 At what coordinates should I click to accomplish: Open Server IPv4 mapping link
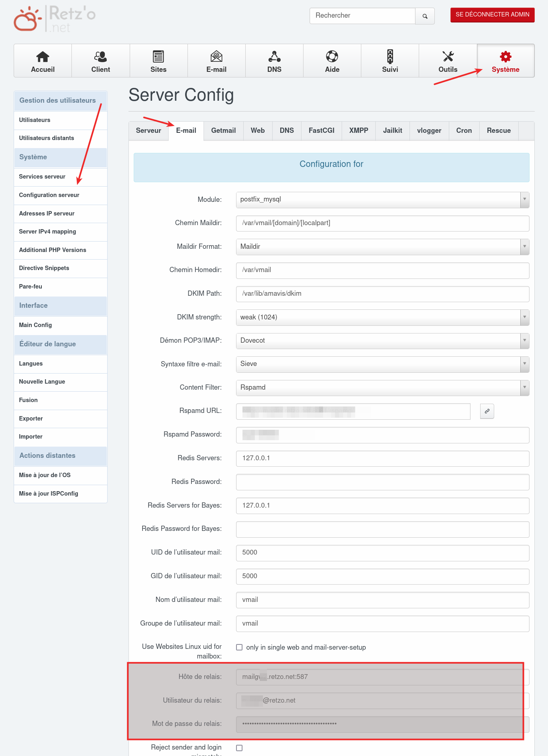pos(61,232)
